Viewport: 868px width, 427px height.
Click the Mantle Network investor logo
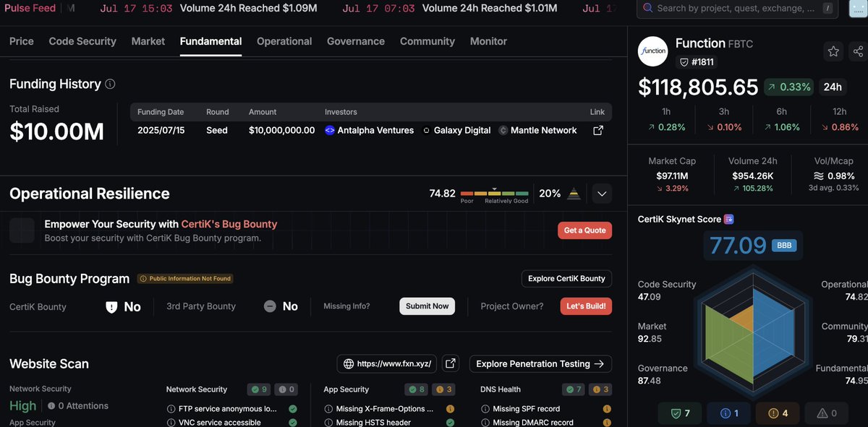coord(504,131)
